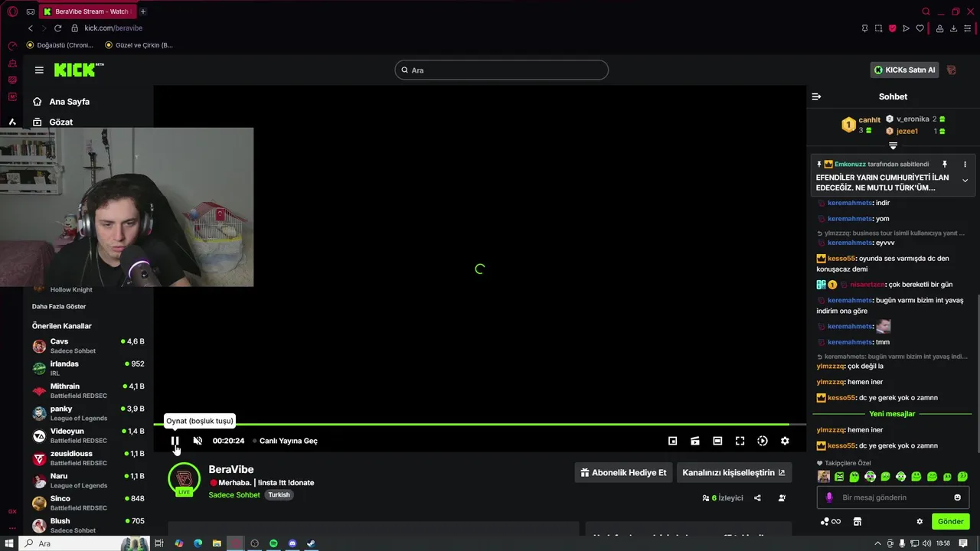980x551 pixels.
Task: Expand the pinned message chevron
Action: [x=965, y=181]
